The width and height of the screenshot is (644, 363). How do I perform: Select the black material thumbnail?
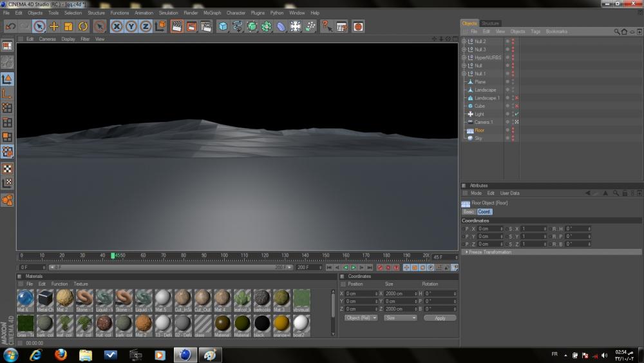click(261, 323)
